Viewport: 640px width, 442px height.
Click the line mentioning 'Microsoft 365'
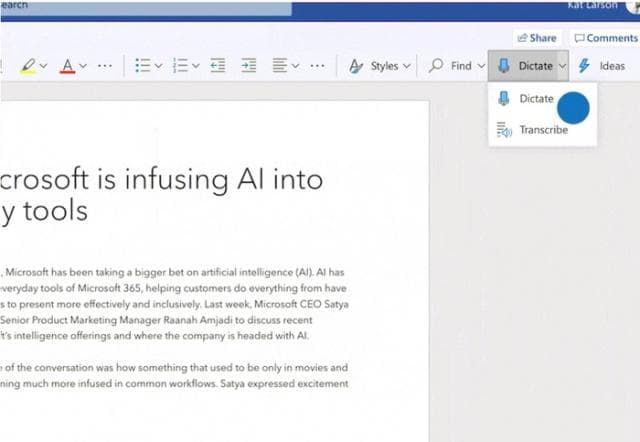click(173, 288)
